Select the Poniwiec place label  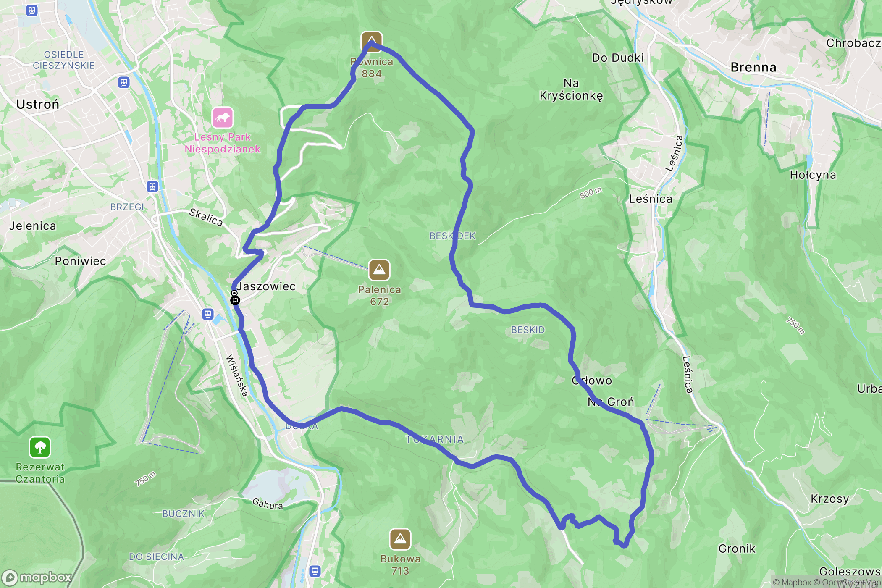click(x=80, y=261)
